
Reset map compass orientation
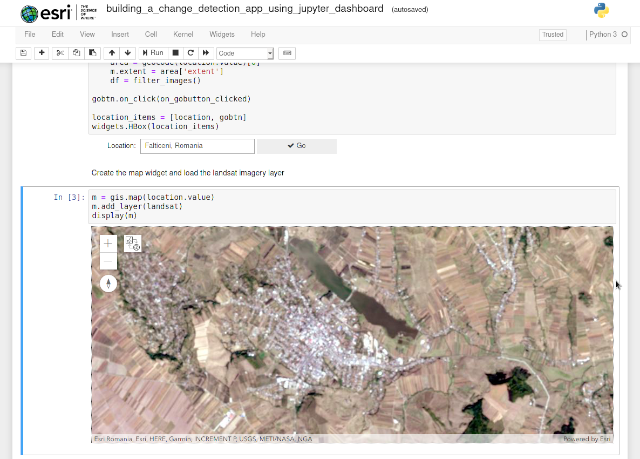108,283
